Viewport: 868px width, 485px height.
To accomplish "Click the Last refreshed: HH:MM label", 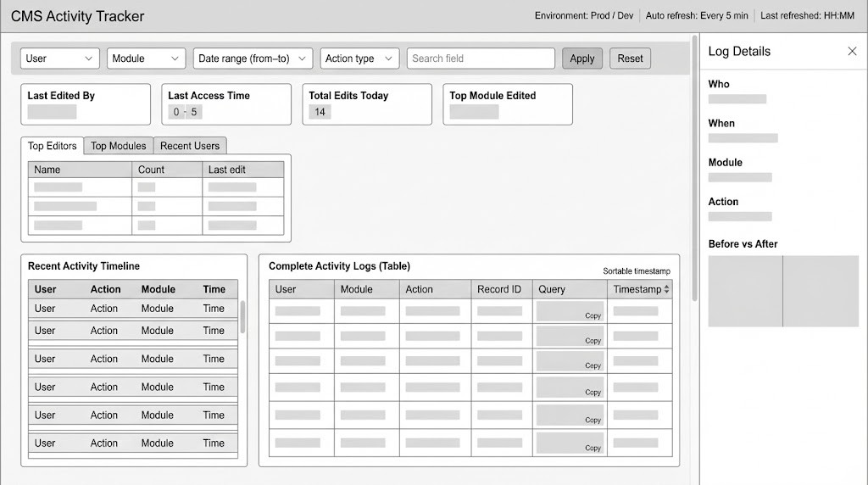I will coord(807,15).
